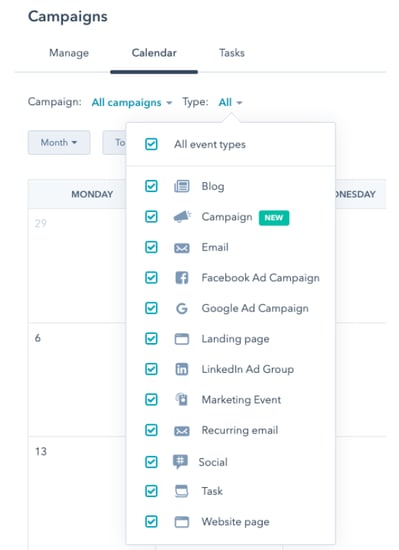Collapse the Type All dropdown

[x=230, y=102]
